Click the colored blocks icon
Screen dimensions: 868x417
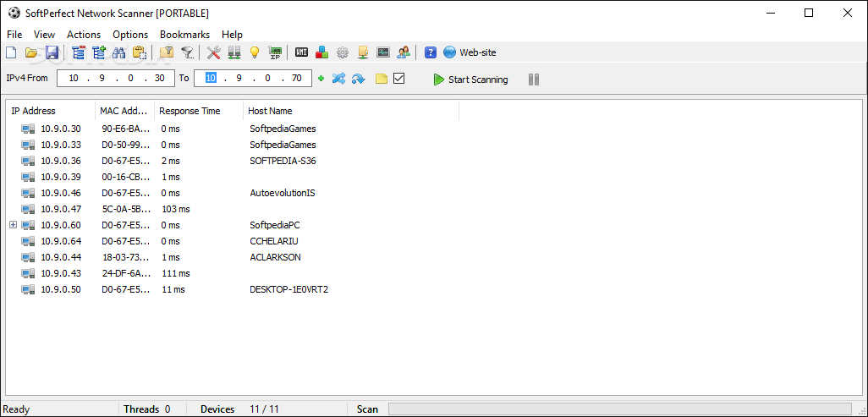tap(321, 52)
